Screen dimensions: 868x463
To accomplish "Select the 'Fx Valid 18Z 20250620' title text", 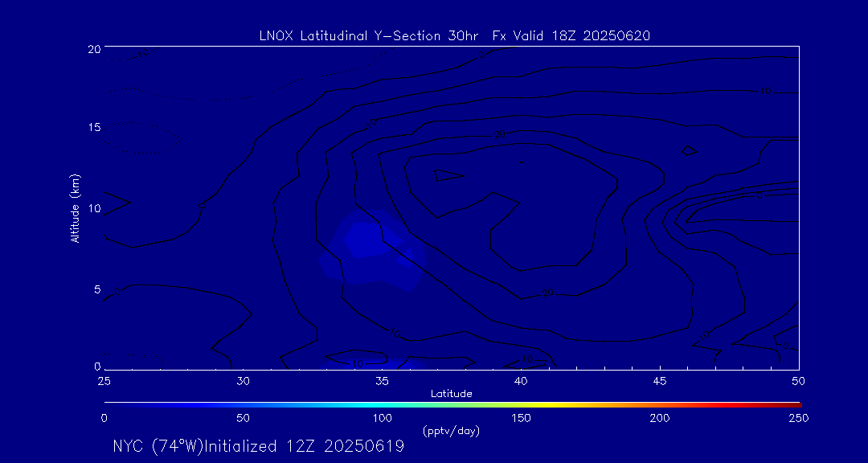I will (571, 36).
